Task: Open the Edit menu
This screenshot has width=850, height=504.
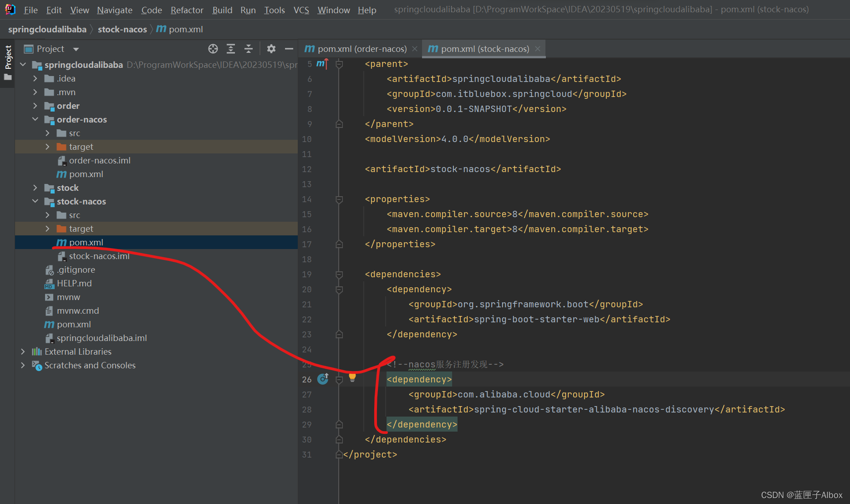Action: coord(54,10)
